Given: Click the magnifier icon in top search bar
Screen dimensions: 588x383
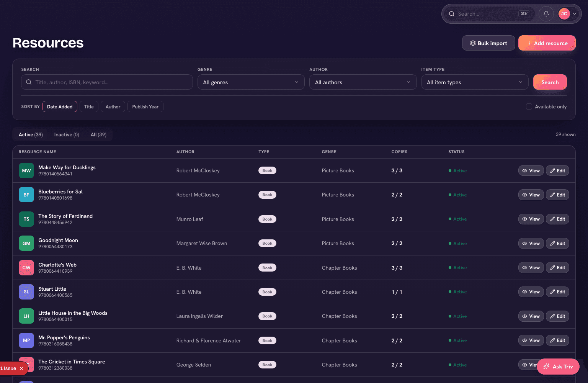Looking at the screenshot, I should [452, 14].
